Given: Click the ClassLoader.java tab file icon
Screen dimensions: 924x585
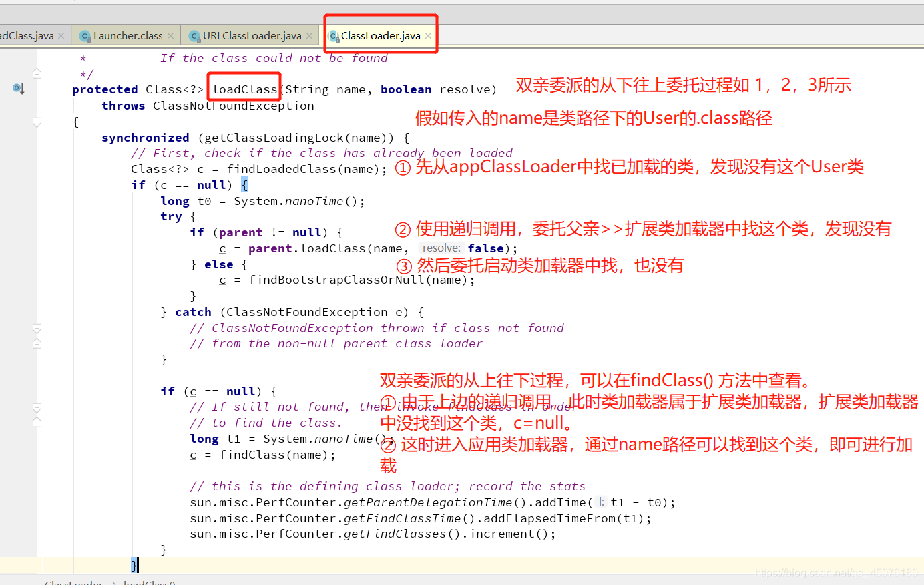Looking at the screenshot, I should coord(334,36).
